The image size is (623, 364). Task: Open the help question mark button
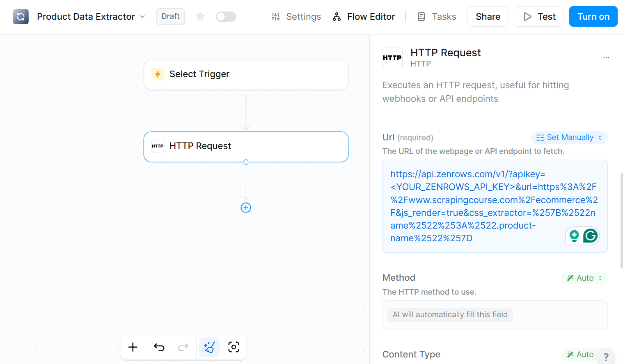tap(606, 357)
